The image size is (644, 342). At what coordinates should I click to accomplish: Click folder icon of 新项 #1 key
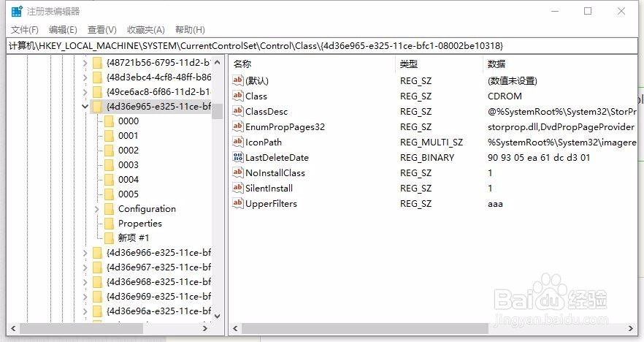point(110,237)
